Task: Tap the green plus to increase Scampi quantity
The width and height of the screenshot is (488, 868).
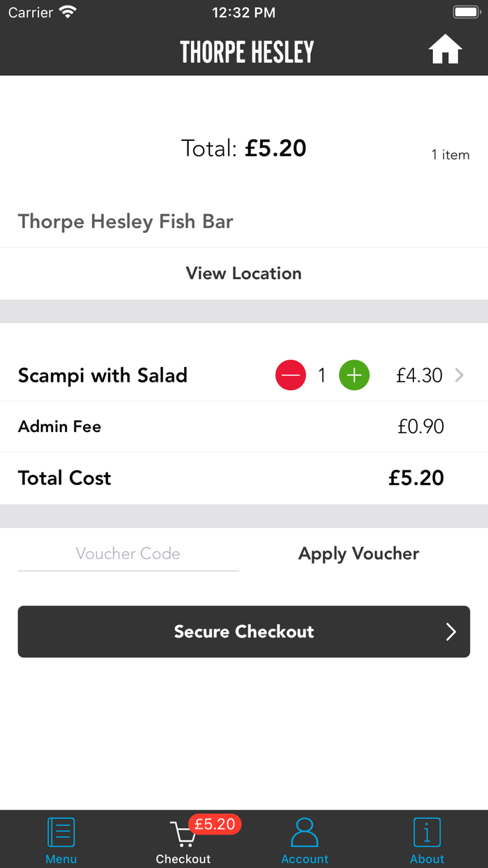Action: [x=354, y=375]
